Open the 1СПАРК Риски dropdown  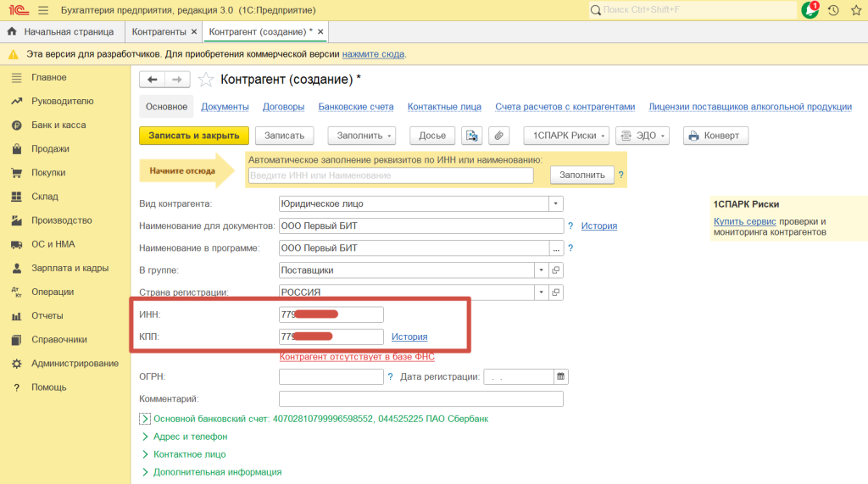(566, 136)
